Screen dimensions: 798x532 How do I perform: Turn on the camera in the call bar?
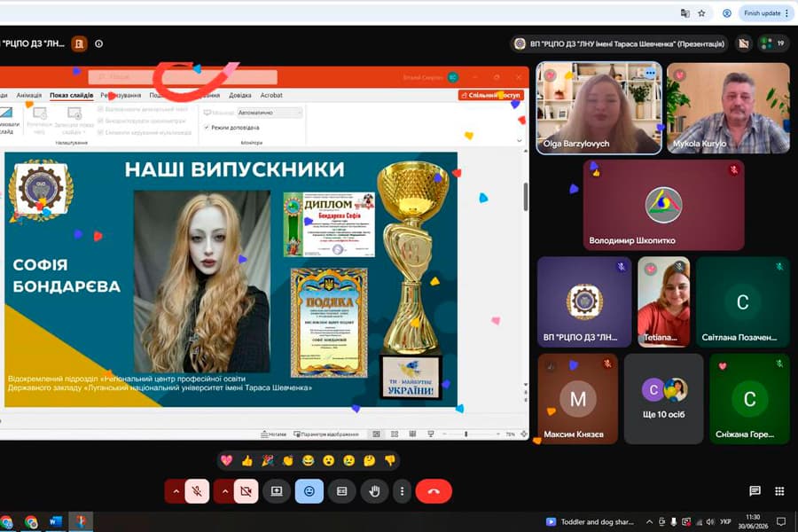(x=246, y=491)
